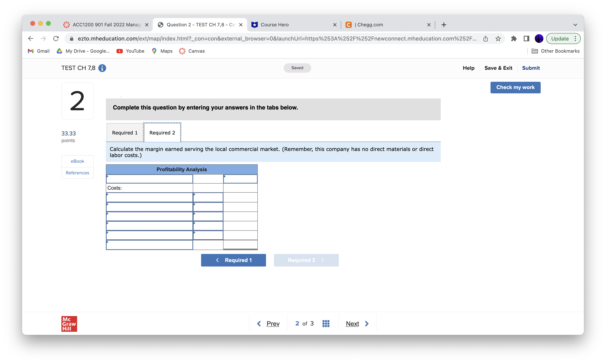Screen dimensions: 606x364
Task: Open the last row label dropdown in table
Action: coord(149,245)
